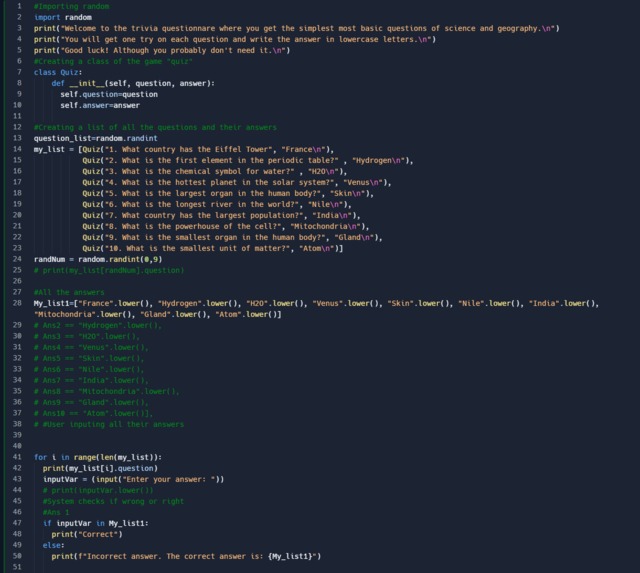The width and height of the screenshot is (640, 573).
Task: Click the '# Ans5 == "Skin".lower()' comment
Action: [x=89, y=359]
